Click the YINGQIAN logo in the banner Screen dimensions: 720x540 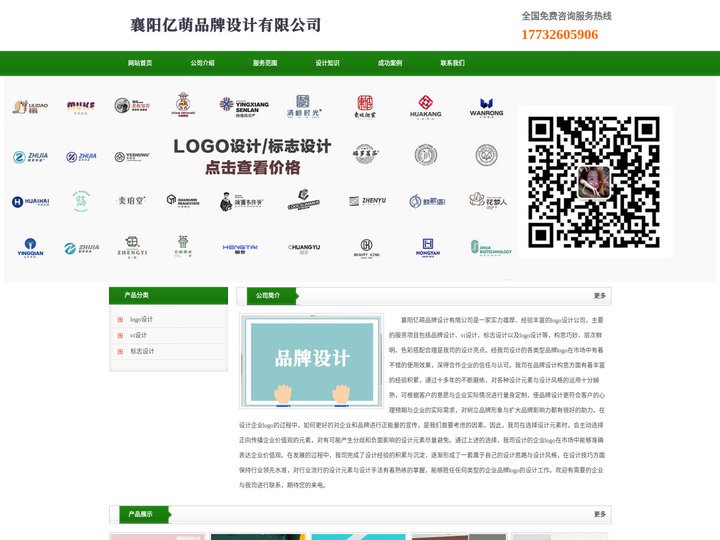[30, 248]
